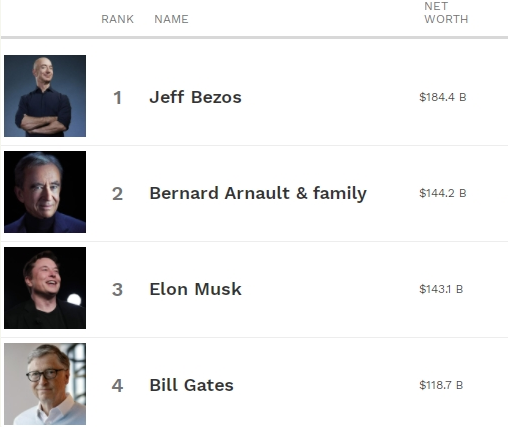Select the rank number 2
Viewport: 508px width, 427px height.
117,194
